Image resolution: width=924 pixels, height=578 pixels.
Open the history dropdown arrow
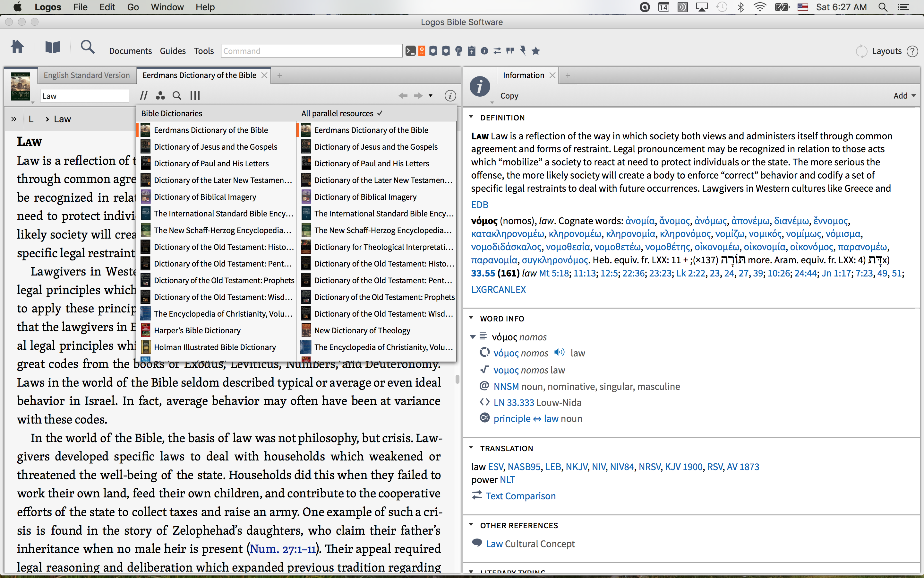tap(430, 96)
